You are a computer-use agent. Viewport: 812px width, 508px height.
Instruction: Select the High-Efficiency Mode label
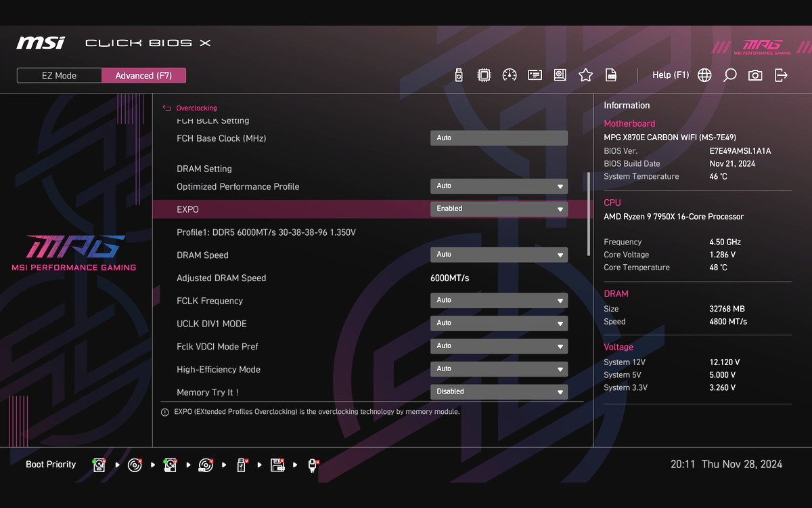tap(219, 370)
